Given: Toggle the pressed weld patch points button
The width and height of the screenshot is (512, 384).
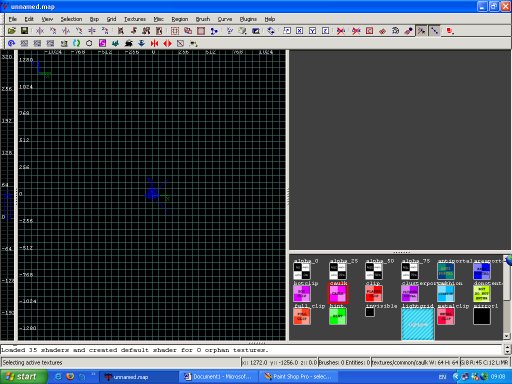Looking at the screenshot, I should [x=422, y=31].
